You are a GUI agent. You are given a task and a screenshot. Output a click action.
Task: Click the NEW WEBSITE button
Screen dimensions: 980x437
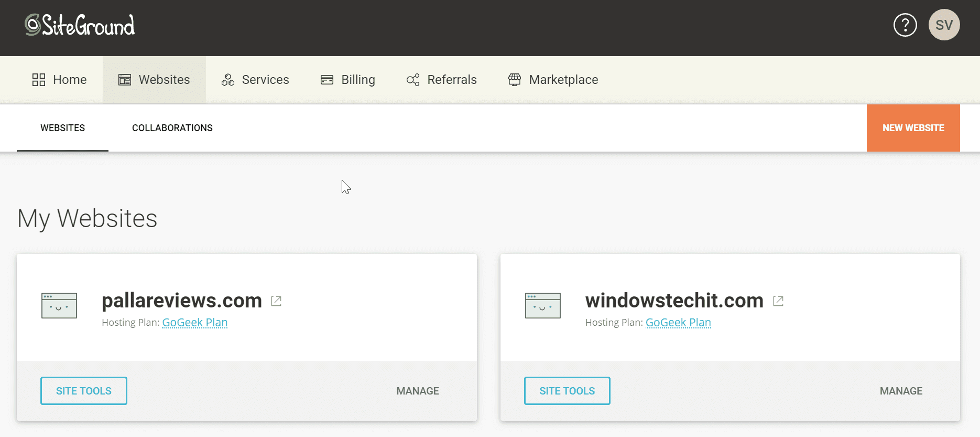pyautogui.click(x=913, y=128)
